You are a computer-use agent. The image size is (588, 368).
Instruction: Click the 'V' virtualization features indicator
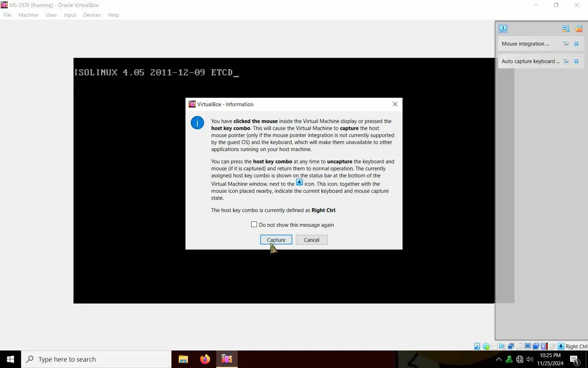(544, 346)
